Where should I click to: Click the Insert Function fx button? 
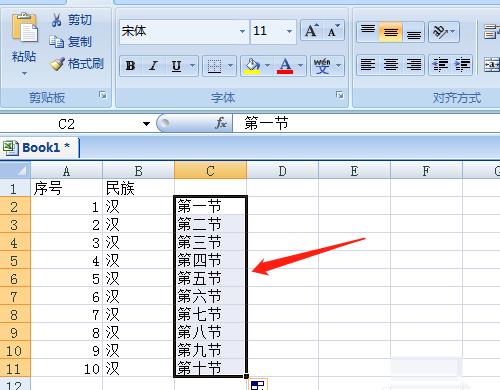click(x=221, y=123)
